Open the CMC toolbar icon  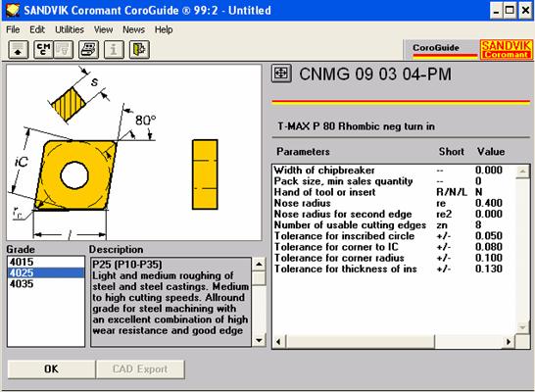coord(43,49)
